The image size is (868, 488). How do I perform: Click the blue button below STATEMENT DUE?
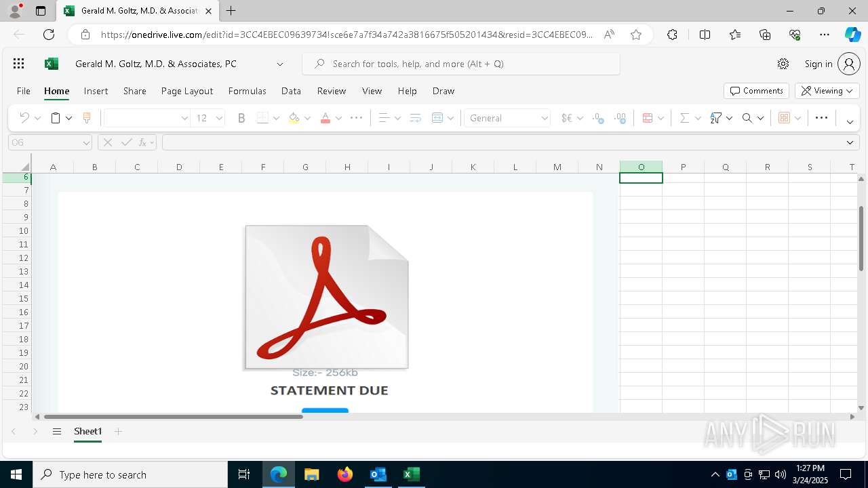pyautogui.click(x=325, y=410)
